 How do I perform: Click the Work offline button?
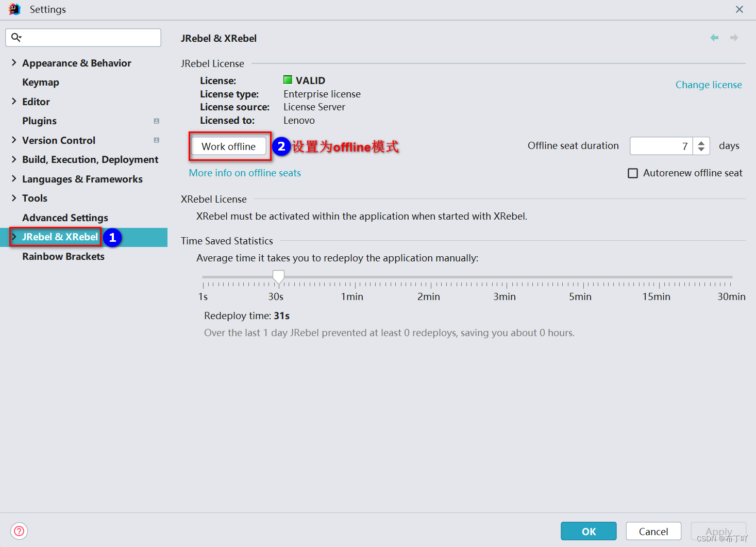(x=229, y=146)
